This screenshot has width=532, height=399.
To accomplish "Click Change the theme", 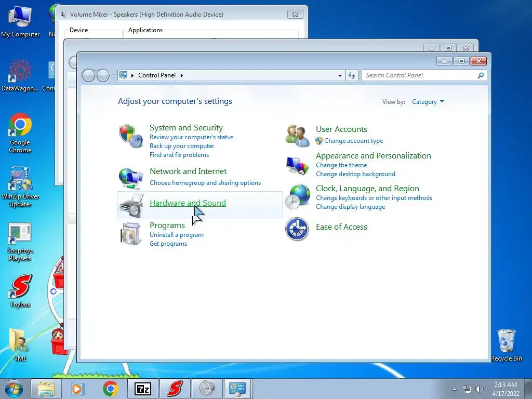I will click(341, 165).
